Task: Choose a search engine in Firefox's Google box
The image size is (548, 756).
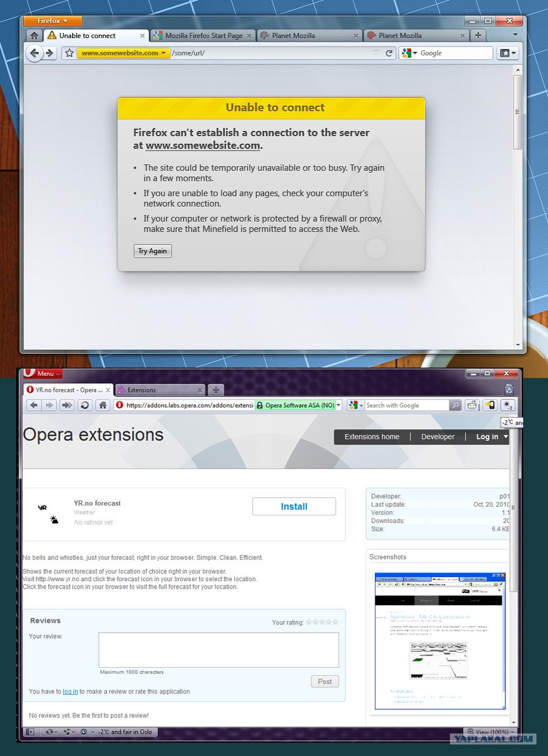Action: [x=410, y=53]
